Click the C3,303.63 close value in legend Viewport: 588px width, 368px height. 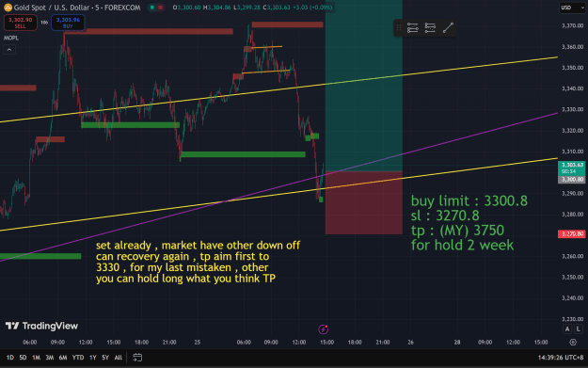pos(277,8)
